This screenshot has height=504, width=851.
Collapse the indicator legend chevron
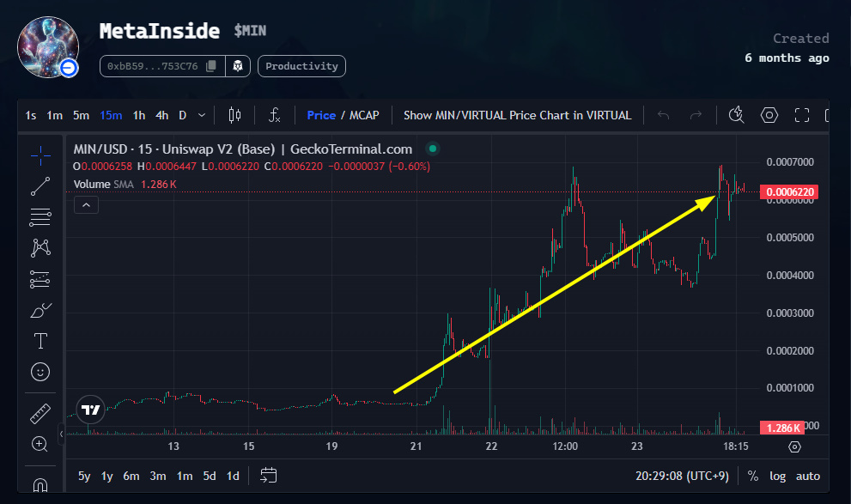[x=86, y=205]
